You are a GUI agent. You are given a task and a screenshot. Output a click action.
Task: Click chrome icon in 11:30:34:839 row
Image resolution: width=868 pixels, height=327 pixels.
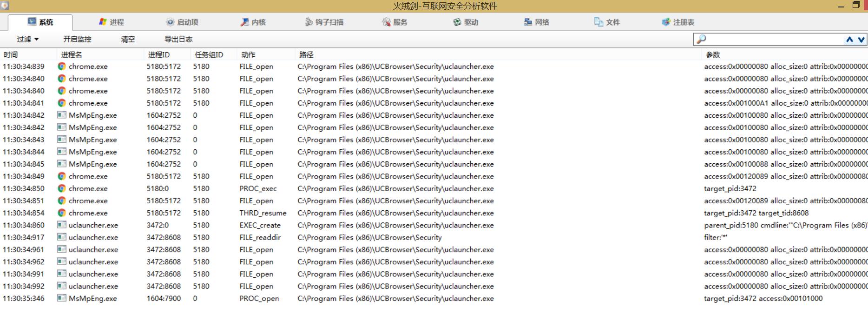62,67
